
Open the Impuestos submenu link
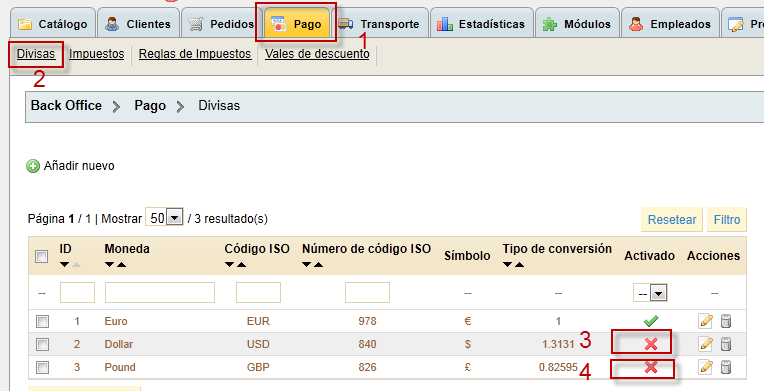click(x=96, y=54)
